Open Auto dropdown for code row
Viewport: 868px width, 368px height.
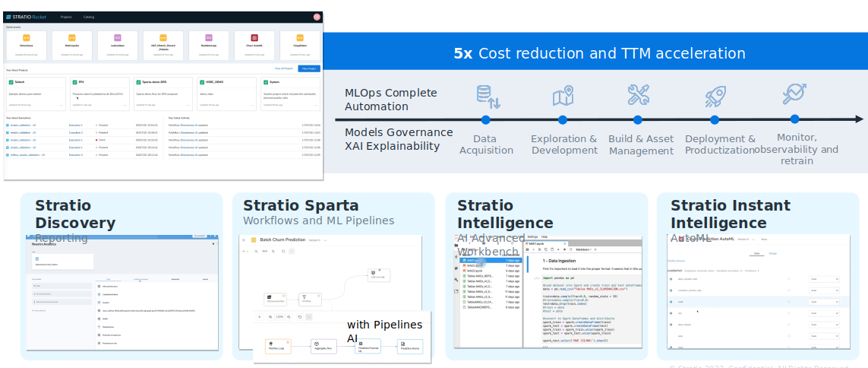tap(824, 302)
